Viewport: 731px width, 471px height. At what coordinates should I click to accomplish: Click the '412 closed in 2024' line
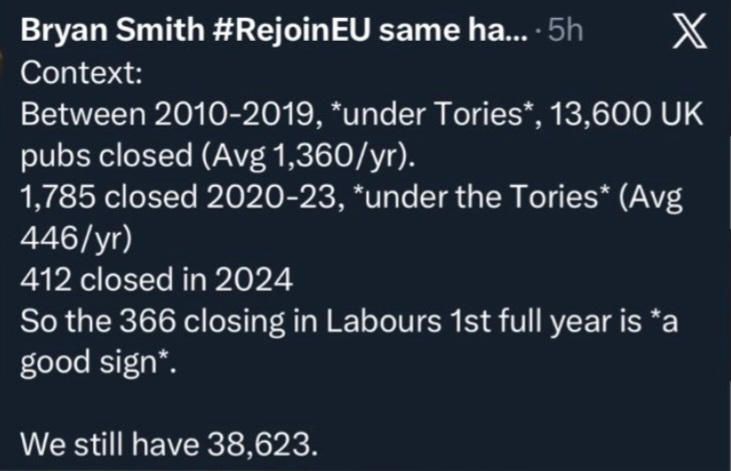155,282
